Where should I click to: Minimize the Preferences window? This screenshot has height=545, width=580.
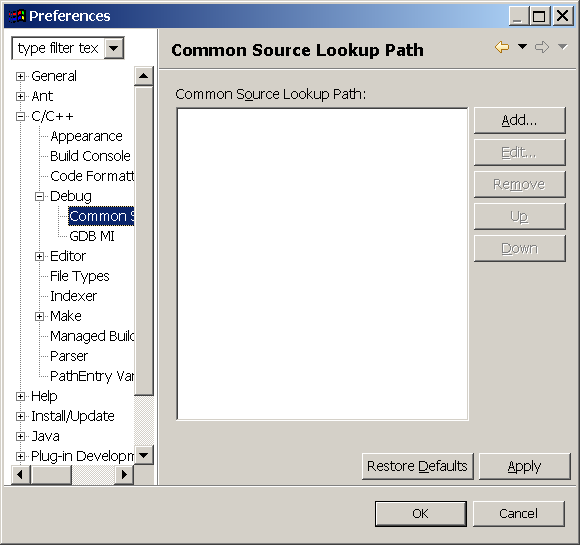(x=518, y=16)
